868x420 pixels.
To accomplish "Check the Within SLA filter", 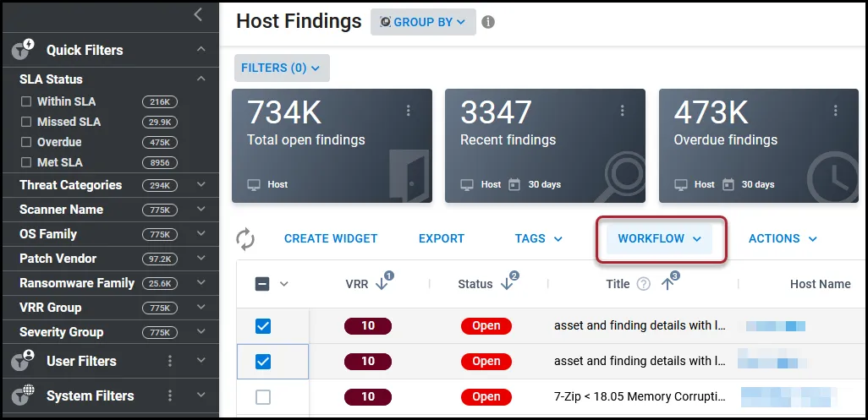I will (26, 101).
